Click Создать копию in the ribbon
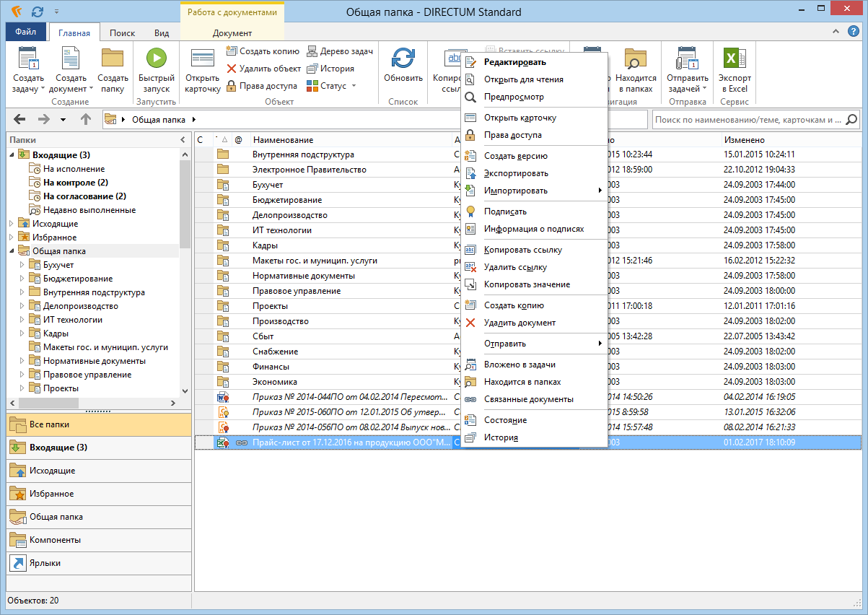Screen dimensions: 868x615 [x=263, y=51]
